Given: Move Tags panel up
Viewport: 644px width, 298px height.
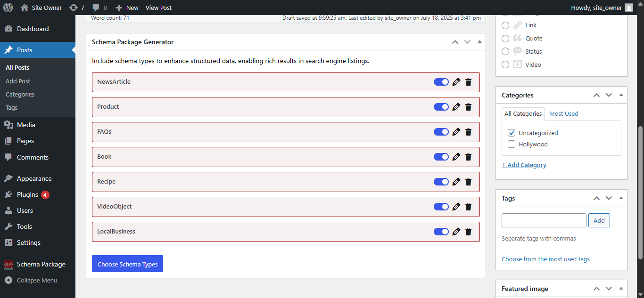Looking at the screenshot, I should (596, 198).
